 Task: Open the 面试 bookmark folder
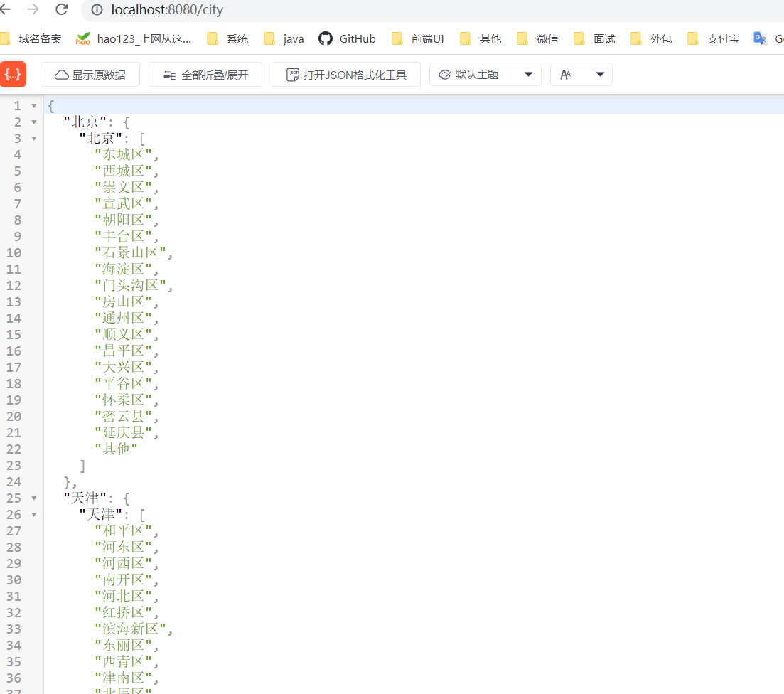[594, 38]
